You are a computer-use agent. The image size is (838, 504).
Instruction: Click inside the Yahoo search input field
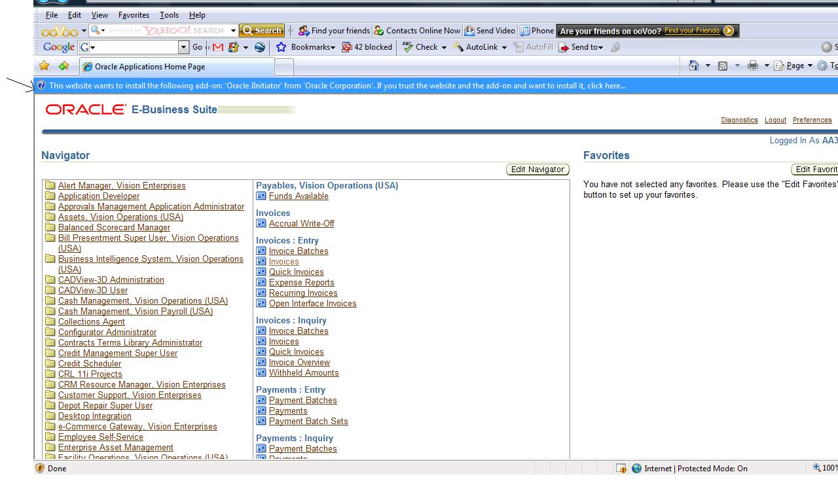pos(167,31)
